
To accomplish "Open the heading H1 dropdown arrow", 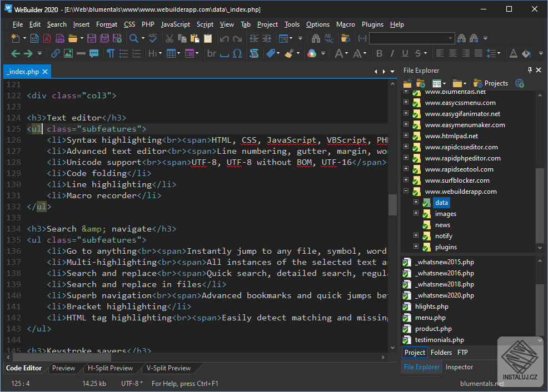I will (x=160, y=53).
